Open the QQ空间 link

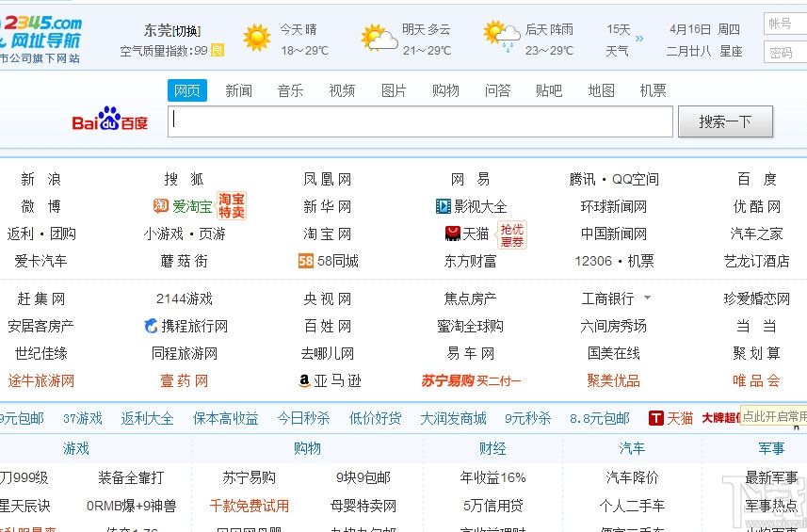[635, 179]
